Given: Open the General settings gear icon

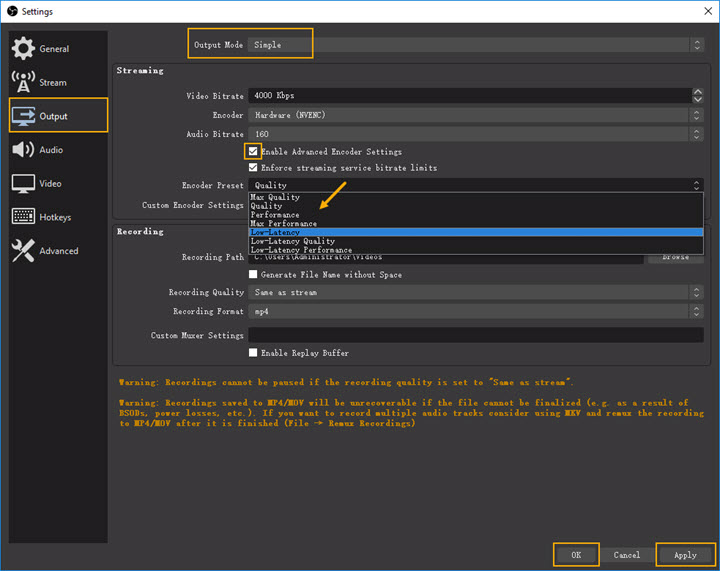Looking at the screenshot, I should pyautogui.click(x=23, y=48).
